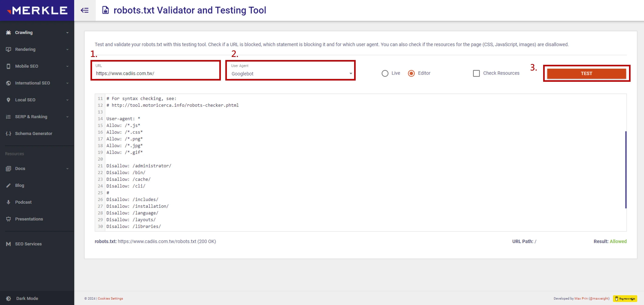Open the Cookies Settings link
This screenshot has height=305, width=644.
click(x=110, y=298)
